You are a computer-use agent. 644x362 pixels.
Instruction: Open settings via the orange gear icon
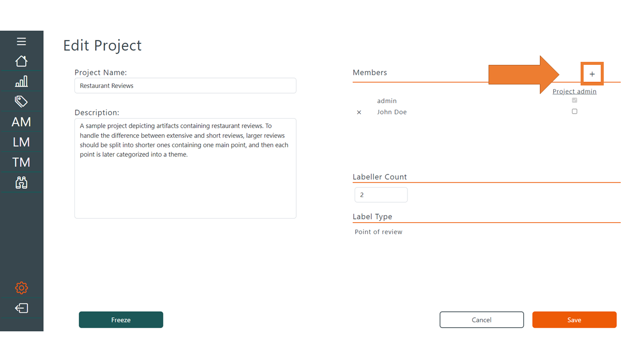click(x=21, y=288)
